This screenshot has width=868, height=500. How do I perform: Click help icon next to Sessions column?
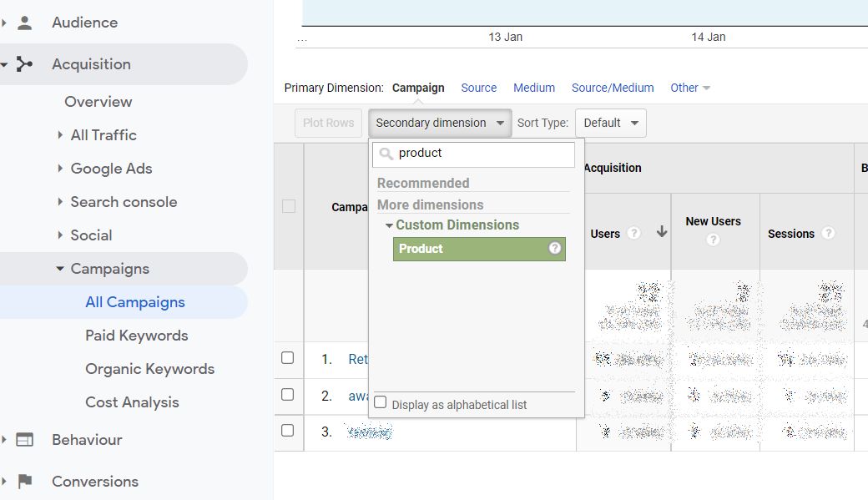click(x=828, y=234)
